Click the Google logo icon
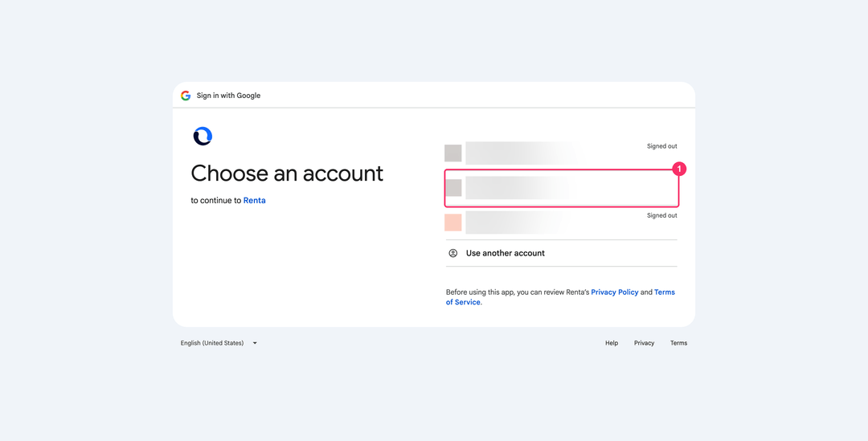Viewport: 868px width, 441px height. tap(186, 96)
